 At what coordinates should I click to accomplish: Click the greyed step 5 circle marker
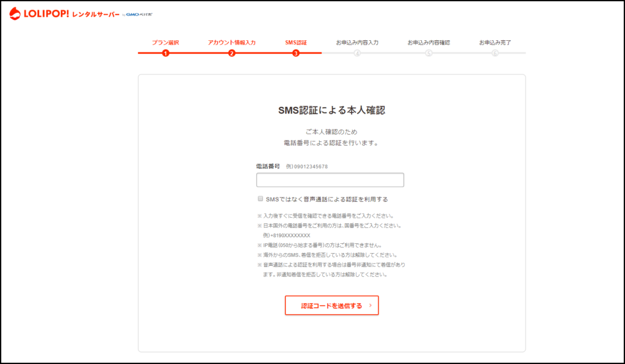(x=428, y=53)
